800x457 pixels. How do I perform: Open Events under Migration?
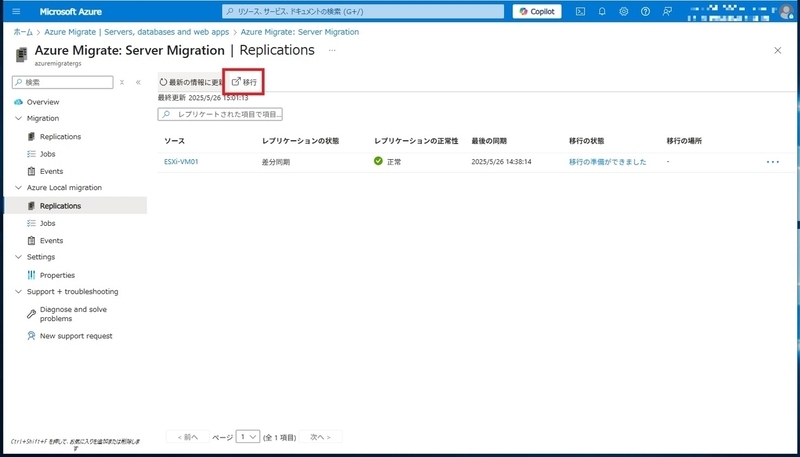pyautogui.click(x=51, y=171)
